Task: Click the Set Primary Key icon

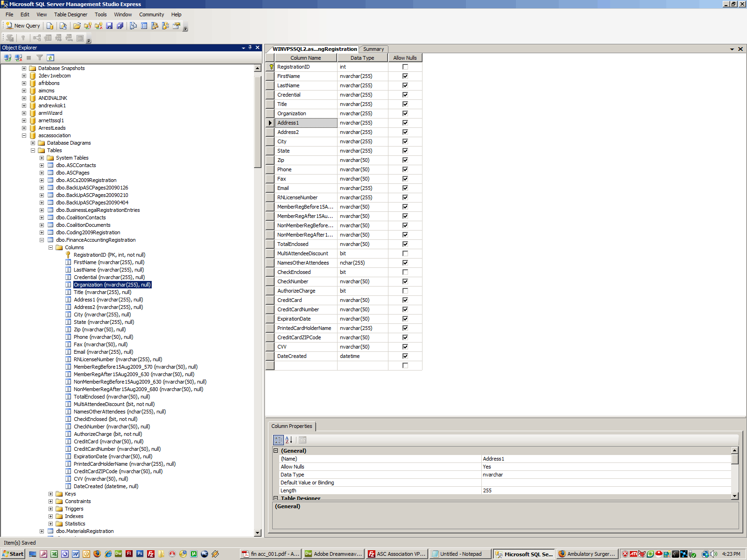Action: 23,38
